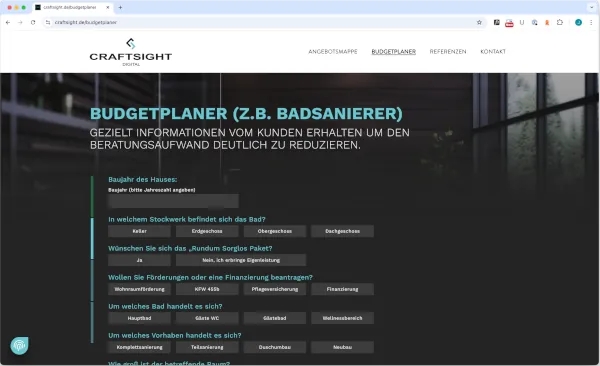Select Obergeschoss as floor
The width and height of the screenshot is (600, 366).
click(275, 231)
